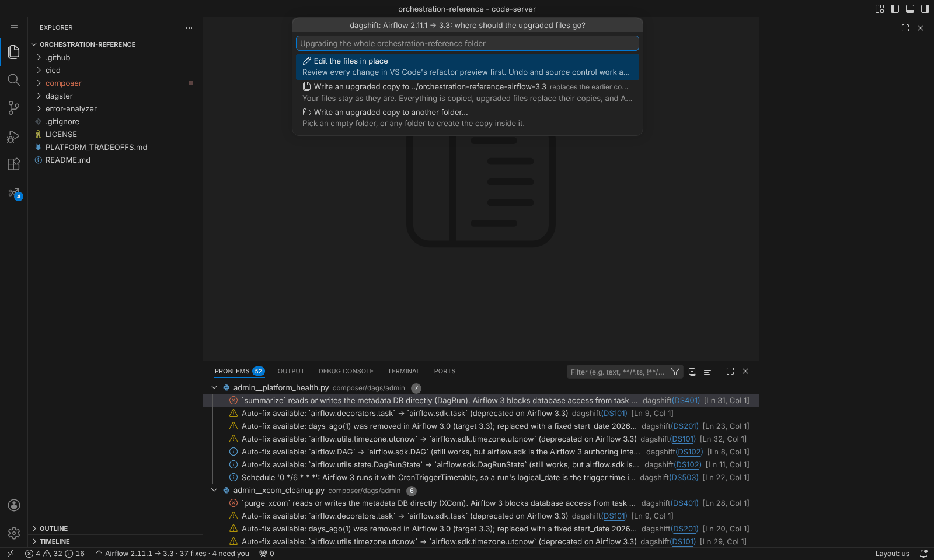Screen dimensions: 934x560
Task: Select 'Edit the files in place' option
Action: (x=468, y=66)
